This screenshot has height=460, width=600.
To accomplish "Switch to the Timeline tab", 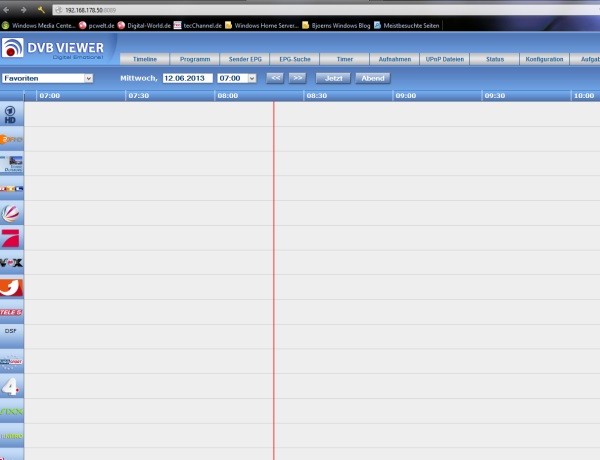I will (x=145, y=59).
